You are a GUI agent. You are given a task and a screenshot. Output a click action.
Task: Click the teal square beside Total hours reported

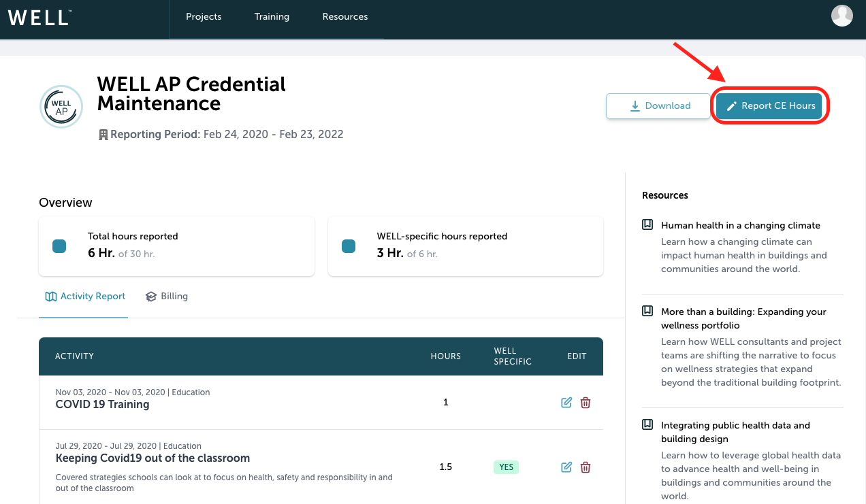click(x=59, y=246)
